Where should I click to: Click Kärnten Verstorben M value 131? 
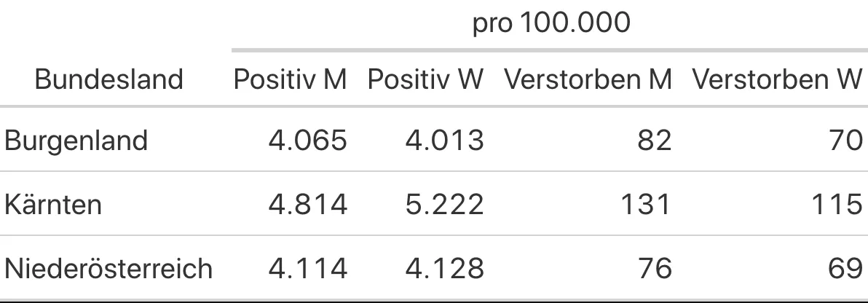(x=645, y=205)
